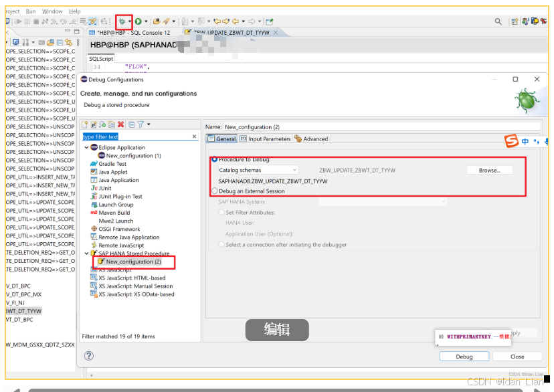Open the left panel's three-dot view menu

click(x=78, y=42)
